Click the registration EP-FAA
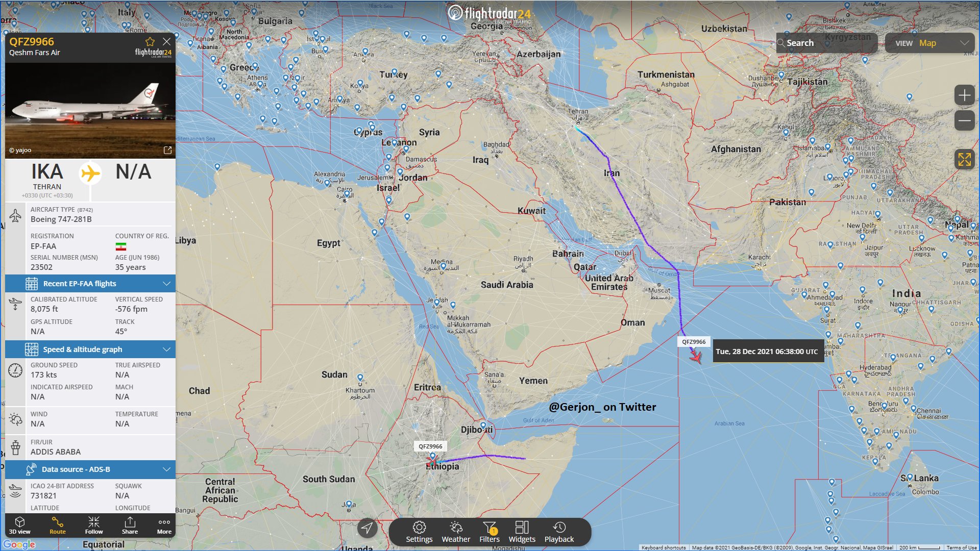Viewport: 980px width, 551px height. click(43, 246)
